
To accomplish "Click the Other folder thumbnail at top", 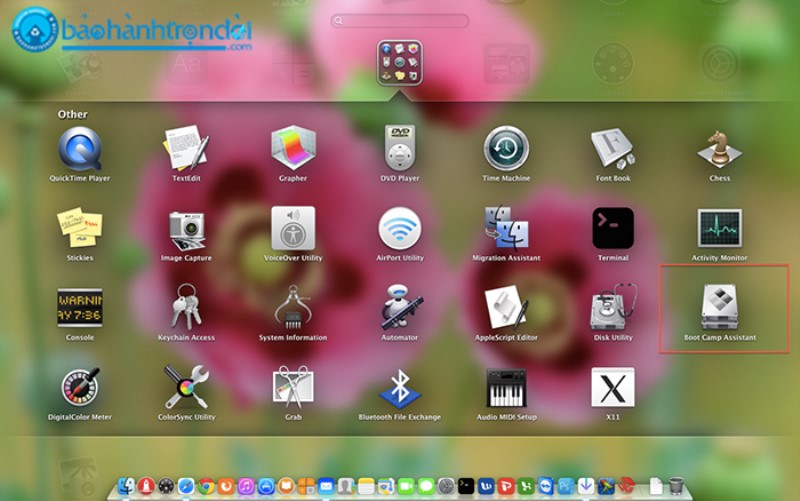I will tap(399, 63).
